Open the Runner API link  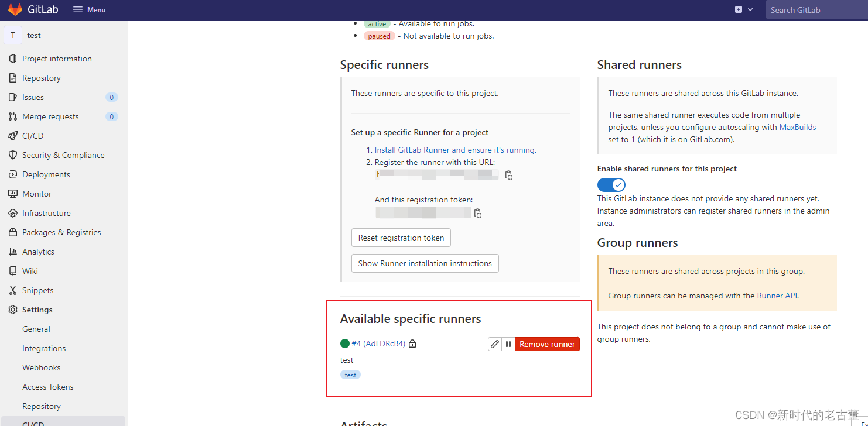tap(777, 296)
